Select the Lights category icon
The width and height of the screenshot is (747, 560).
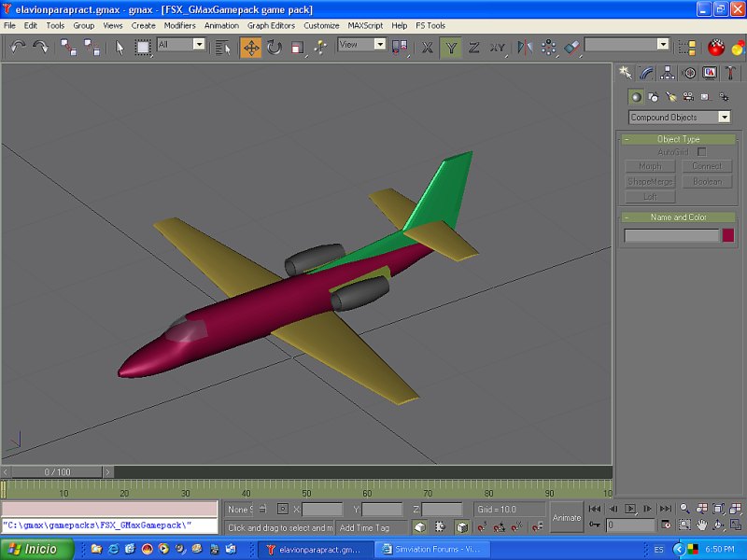(670, 96)
